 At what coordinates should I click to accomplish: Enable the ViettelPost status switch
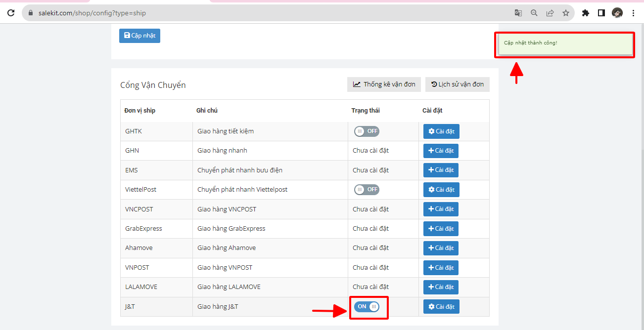(x=367, y=190)
